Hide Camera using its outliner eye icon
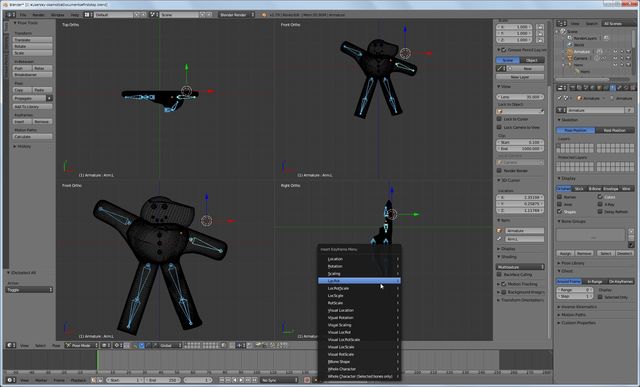 pyautogui.click(x=615, y=58)
